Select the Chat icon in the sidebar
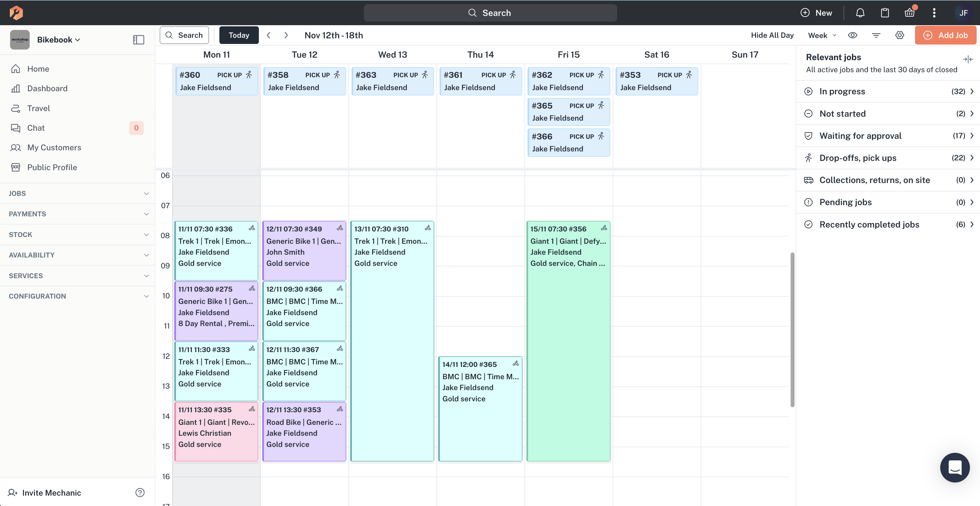This screenshot has height=506, width=980. (16, 128)
